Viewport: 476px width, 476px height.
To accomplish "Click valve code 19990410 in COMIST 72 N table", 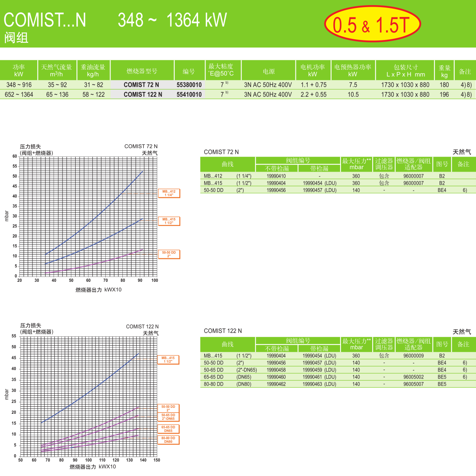I will point(276,176).
